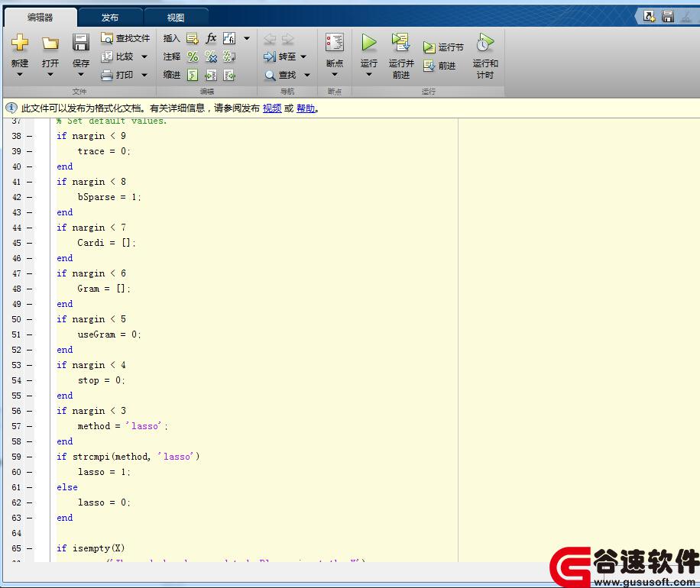Click code line "if strcmpi(method, 'lasso')"
The height and width of the screenshot is (588, 700).
coord(128,457)
